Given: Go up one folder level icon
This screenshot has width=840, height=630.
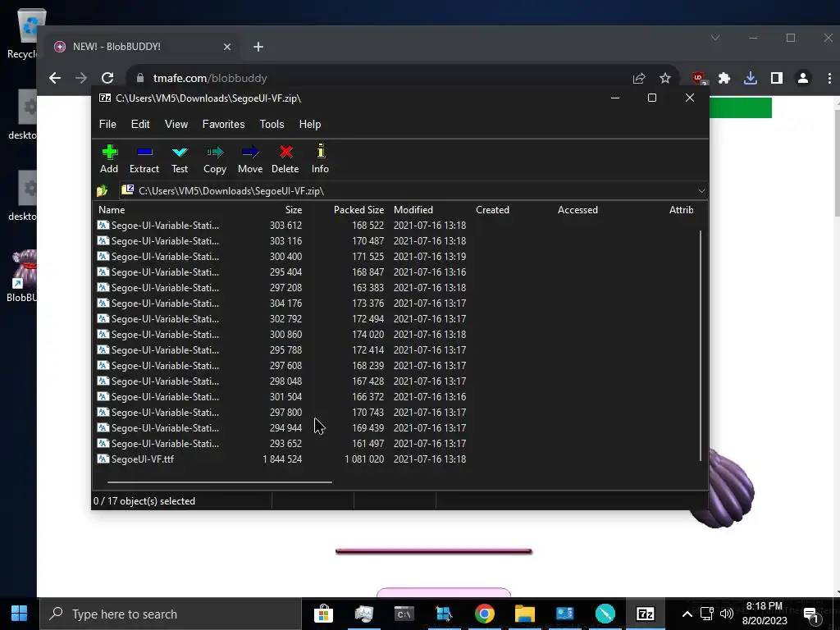Looking at the screenshot, I should coord(103,190).
